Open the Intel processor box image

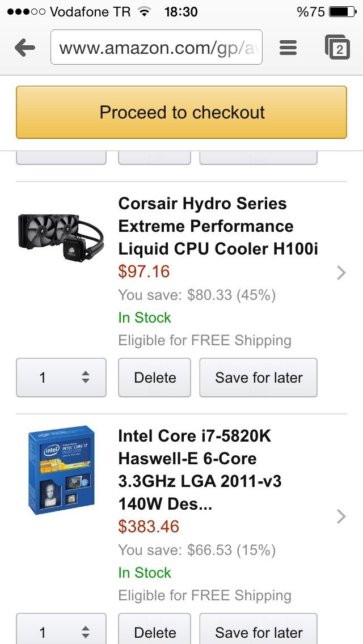(62, 470)
